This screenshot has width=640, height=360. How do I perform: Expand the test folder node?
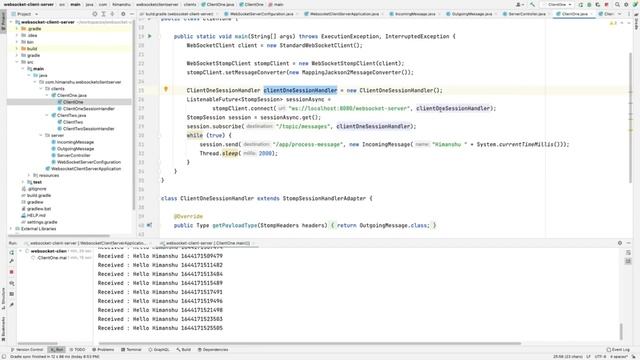click(x=23, y=182)
